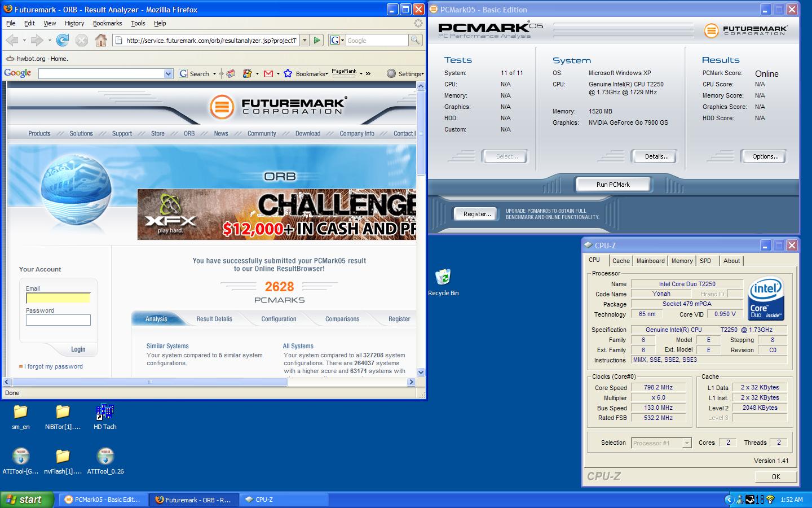Click 'I forgot my password' link
The image size is (812, 508).
click(x=54, y=366)
